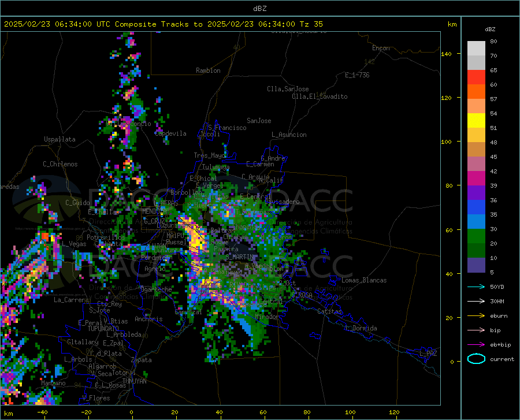Click the L_Asuncion map label

[289, 135]
